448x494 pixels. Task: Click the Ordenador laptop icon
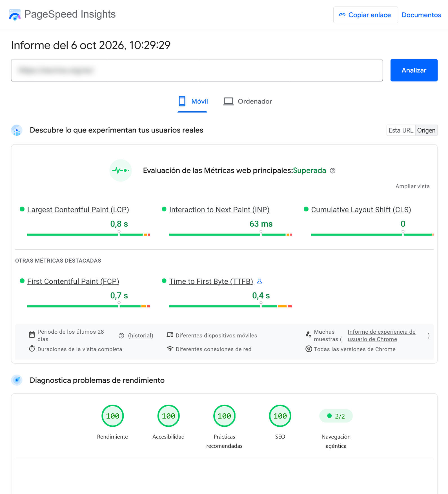coord(229,101)
